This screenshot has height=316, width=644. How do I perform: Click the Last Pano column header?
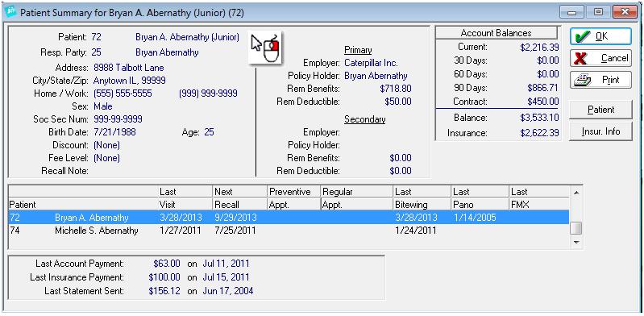pos(480,198)
